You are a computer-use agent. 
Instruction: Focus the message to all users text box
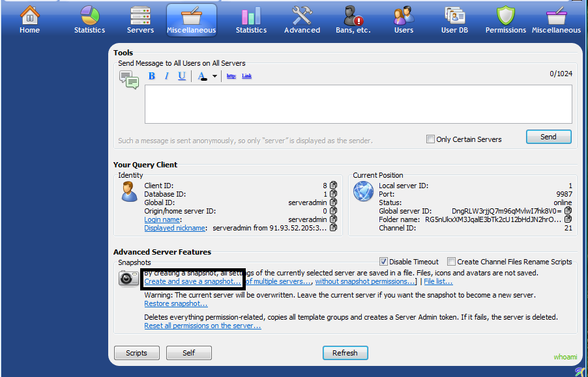tap(359, 104)
